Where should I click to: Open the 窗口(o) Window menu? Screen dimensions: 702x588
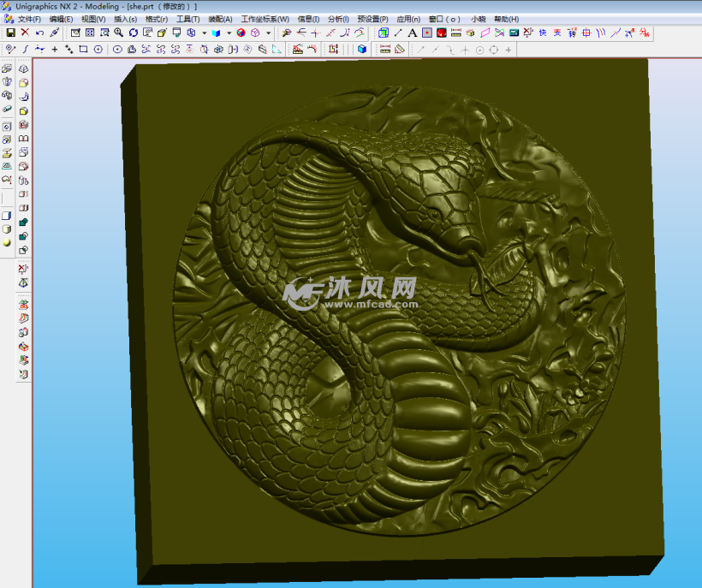pyautogui.click(x=444, y=19)
